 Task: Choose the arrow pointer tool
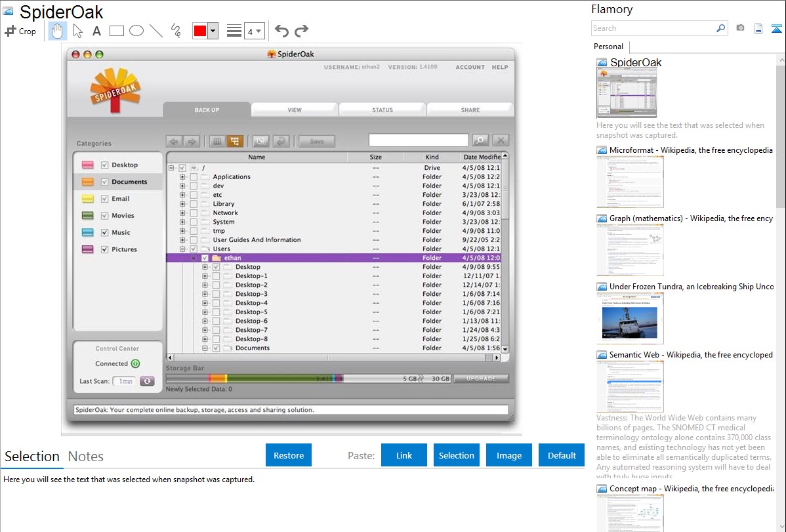(77, 31)
